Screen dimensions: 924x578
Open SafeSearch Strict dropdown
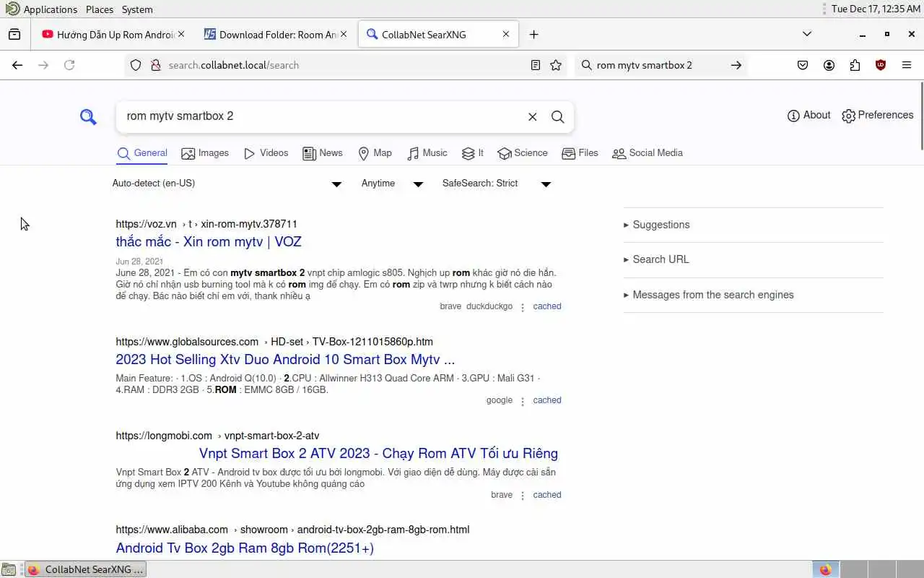tap(497, 184)
